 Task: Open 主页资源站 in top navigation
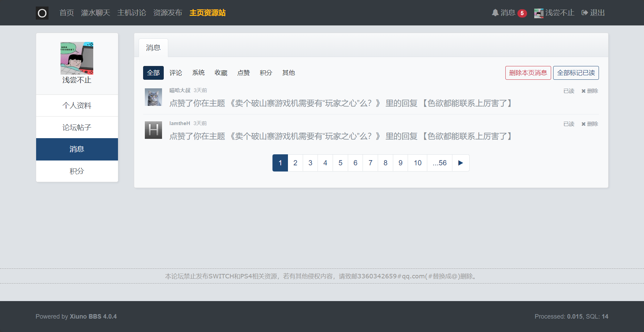point(207,13)
